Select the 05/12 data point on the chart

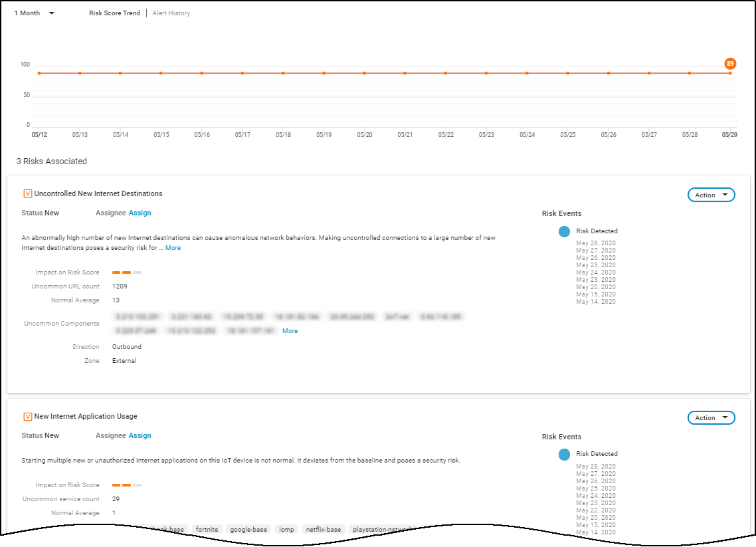[40, 73]
